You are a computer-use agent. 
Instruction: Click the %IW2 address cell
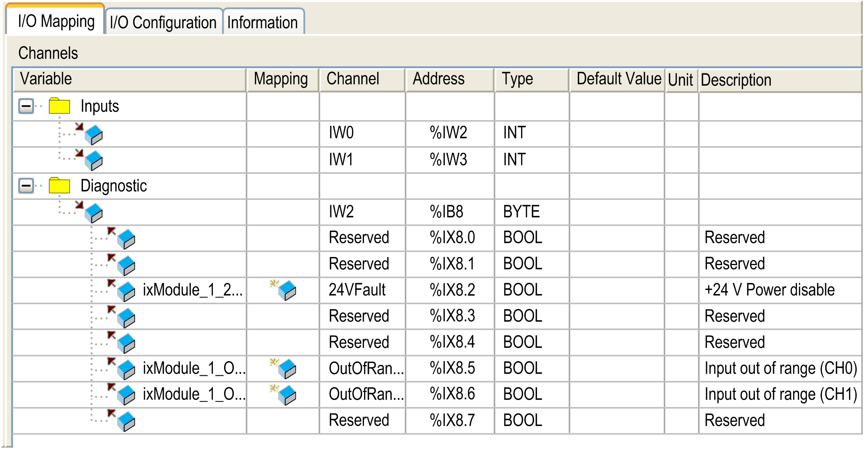(x=448, y=133)
